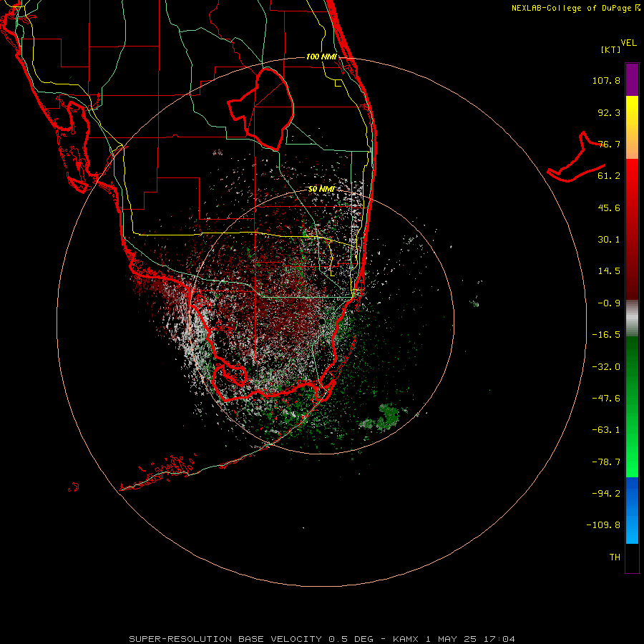Click the 50 NMI range ring label
The width and height of the screenshot is (644, 644).
point(321,189)
